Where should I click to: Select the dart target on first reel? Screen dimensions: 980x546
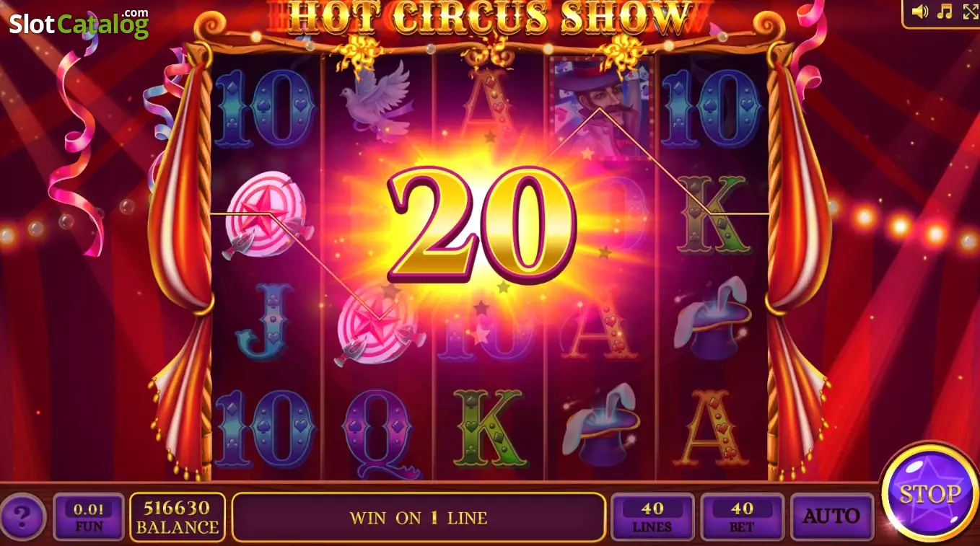[267, 213]
